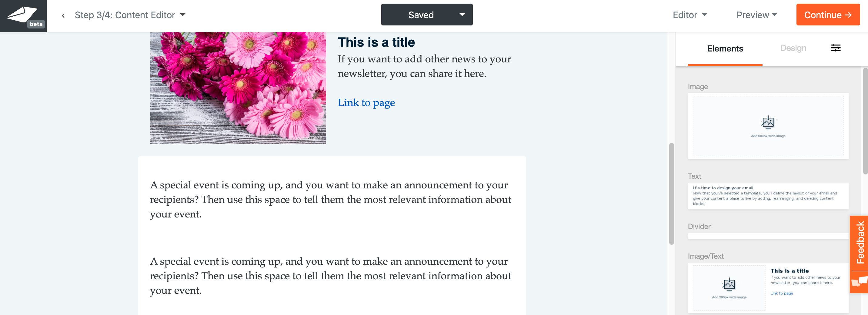Click the image placeholder icon in Image element

768,123
